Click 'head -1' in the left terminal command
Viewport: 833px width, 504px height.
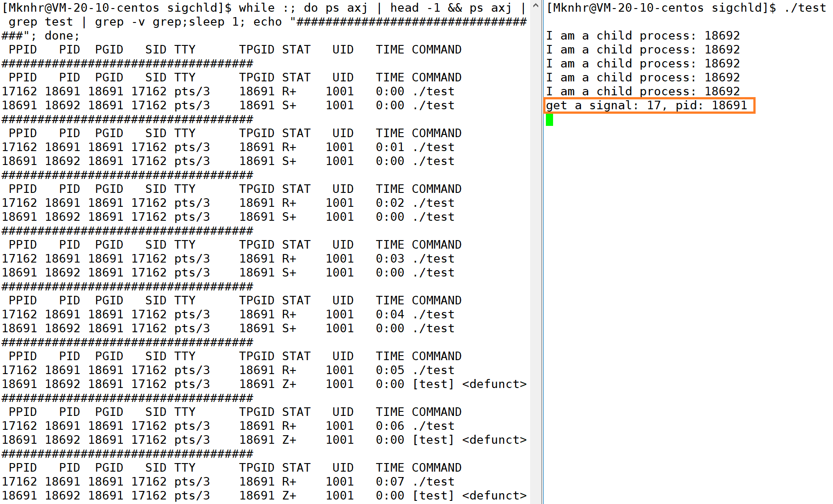tap(415, 8)
